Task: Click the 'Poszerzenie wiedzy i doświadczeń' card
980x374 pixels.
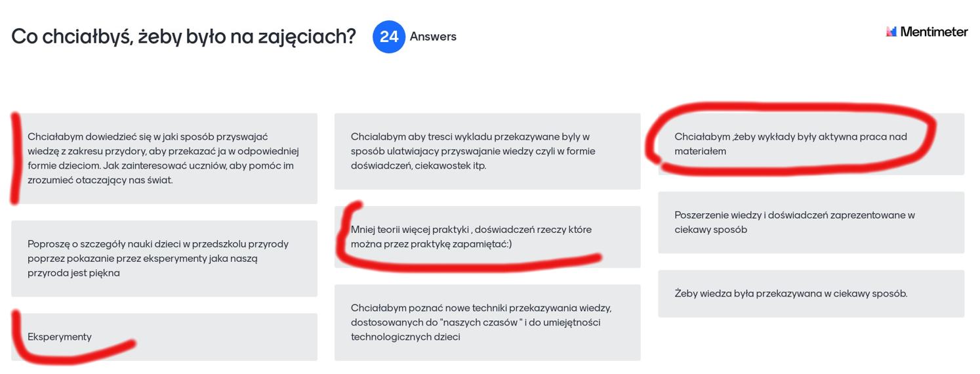Action: click(x=811, y=222)
